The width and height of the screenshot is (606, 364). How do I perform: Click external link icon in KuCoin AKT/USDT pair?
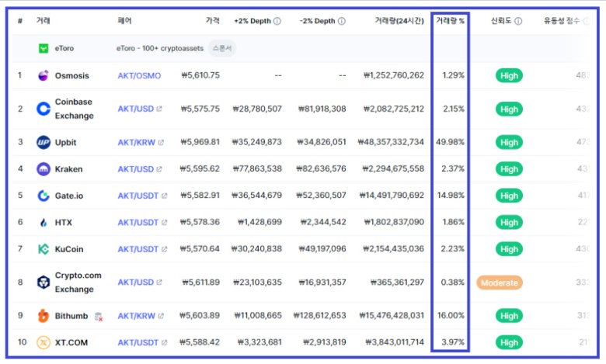164,249
